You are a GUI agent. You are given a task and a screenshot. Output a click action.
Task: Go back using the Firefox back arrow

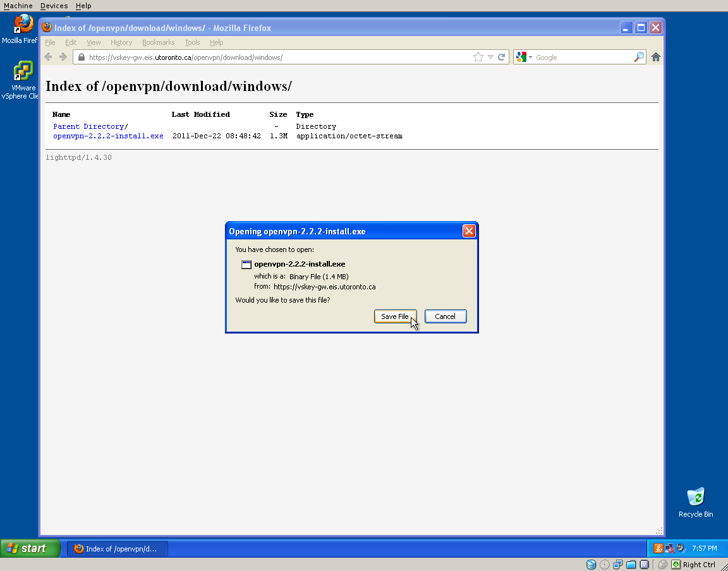48,57
